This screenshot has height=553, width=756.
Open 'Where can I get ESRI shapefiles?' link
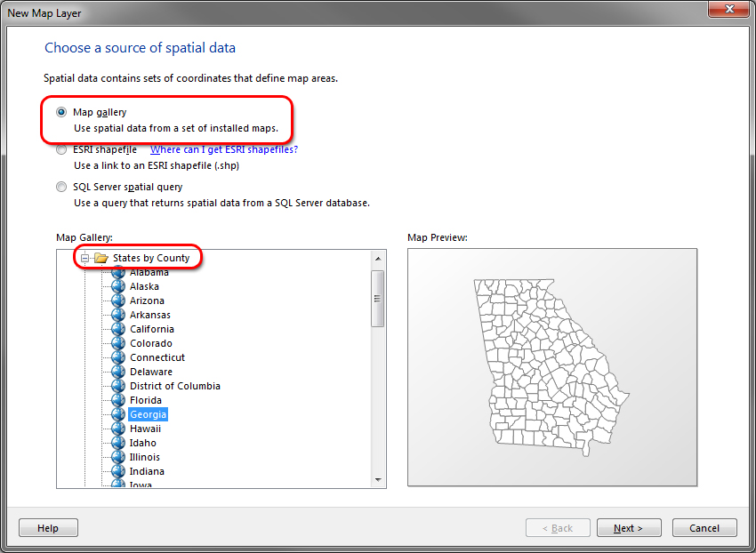pos(223,150)
